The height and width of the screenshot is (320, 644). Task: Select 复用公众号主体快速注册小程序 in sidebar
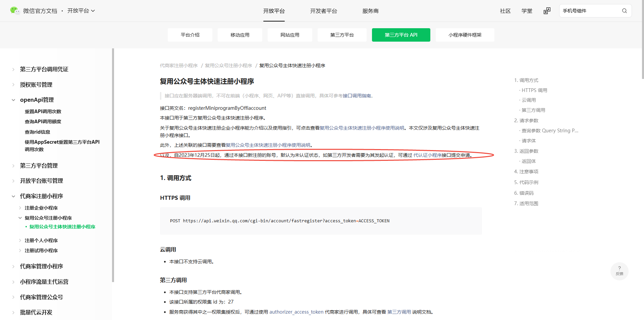tap(62, 227)
